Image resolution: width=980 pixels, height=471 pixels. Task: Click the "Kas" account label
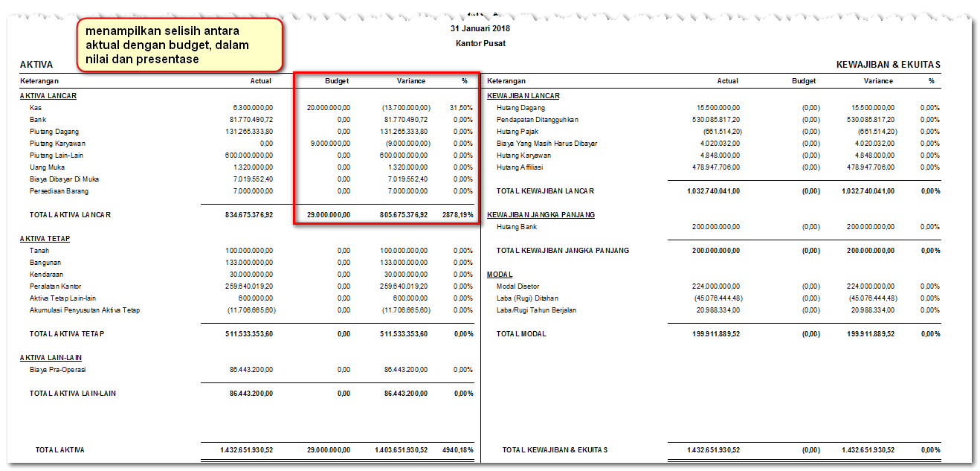tap(36, 108)
